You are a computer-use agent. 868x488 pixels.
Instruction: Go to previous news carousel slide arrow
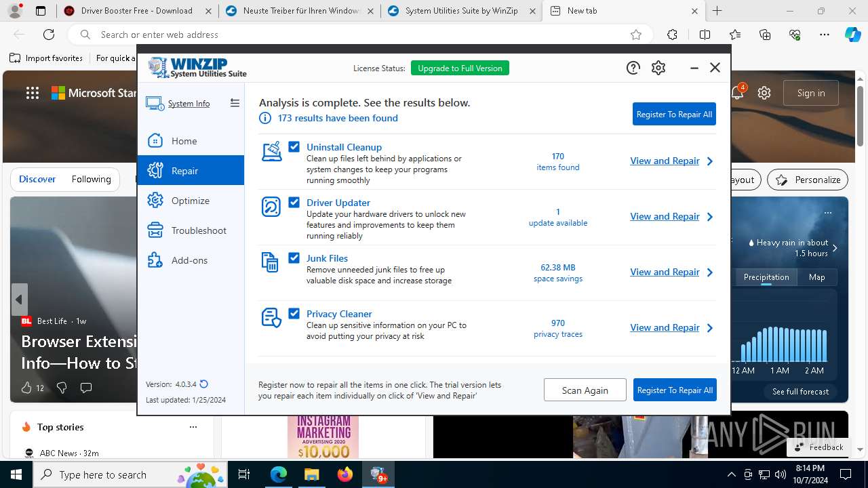click(x=19, y=300)
